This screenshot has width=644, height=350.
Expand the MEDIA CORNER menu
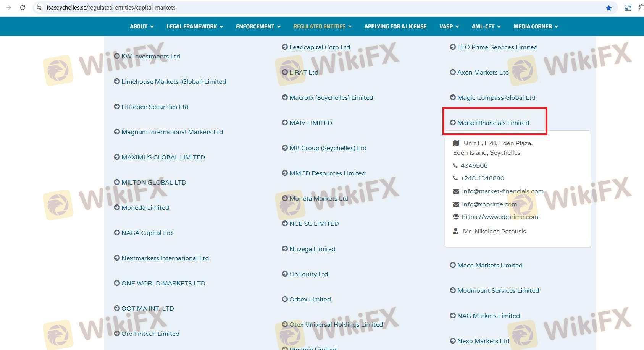pos(535,26)
